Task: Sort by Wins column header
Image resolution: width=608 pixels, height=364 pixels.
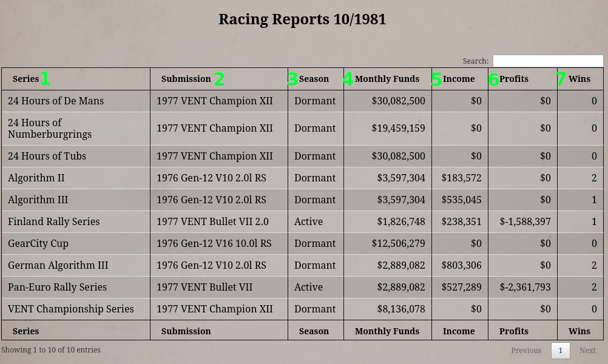Action: 581,79
